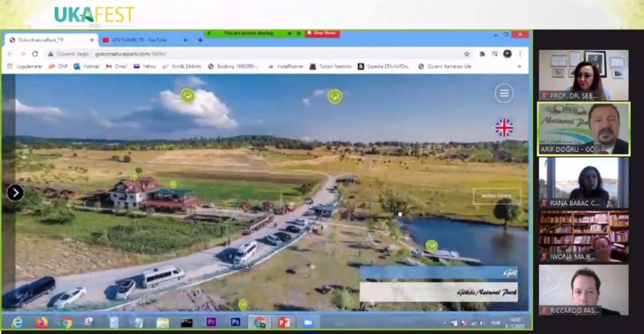The image size is (644, 334).
Task: Open Firefox from the taskbar
Action: (42, 322)
